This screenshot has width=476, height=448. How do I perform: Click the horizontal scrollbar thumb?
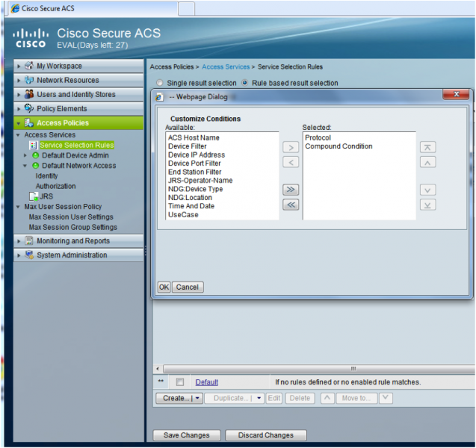319,369
